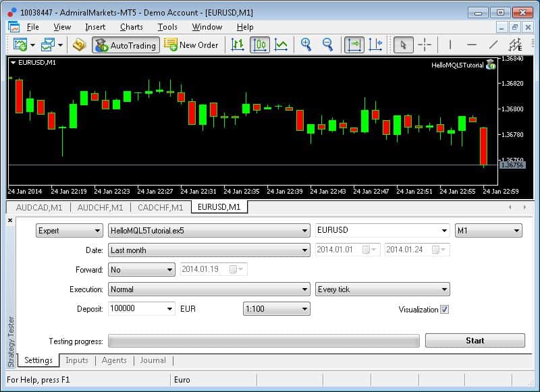Open the Forward mode dropdown

[x=141, y=270]
